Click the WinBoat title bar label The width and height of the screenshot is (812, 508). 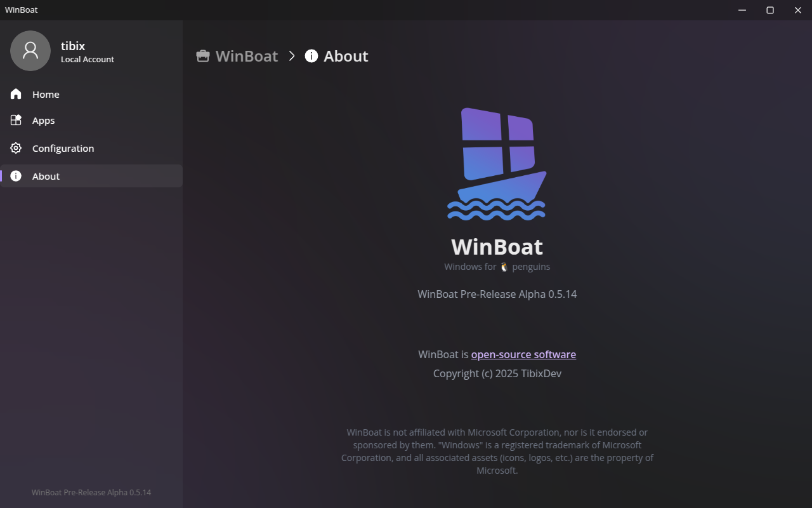[x=21, y=10]
